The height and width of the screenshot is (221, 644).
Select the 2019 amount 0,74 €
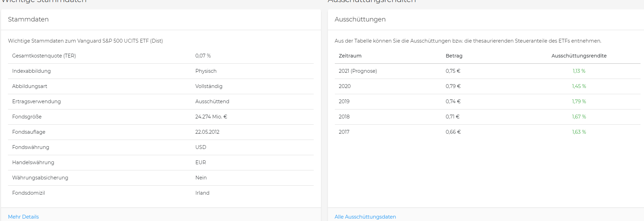point(453,101)
